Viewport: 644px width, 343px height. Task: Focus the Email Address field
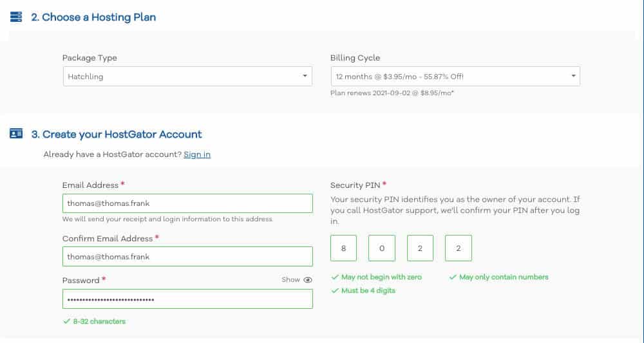pos(187,203)
